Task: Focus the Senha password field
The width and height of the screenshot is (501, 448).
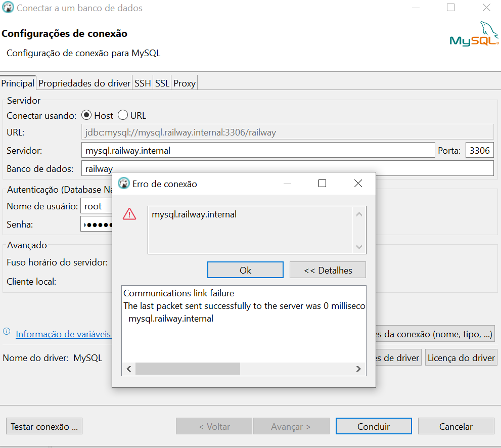Action: (97, 225)
